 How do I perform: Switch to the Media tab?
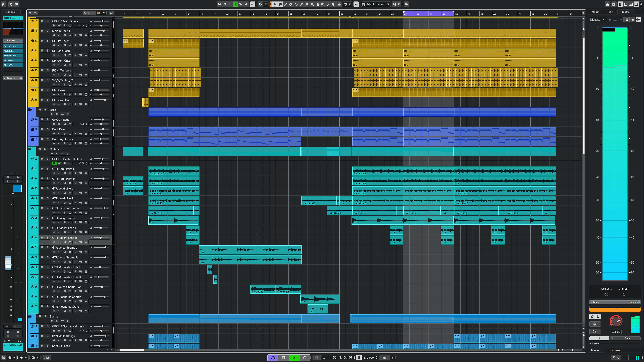coord(595,12)
